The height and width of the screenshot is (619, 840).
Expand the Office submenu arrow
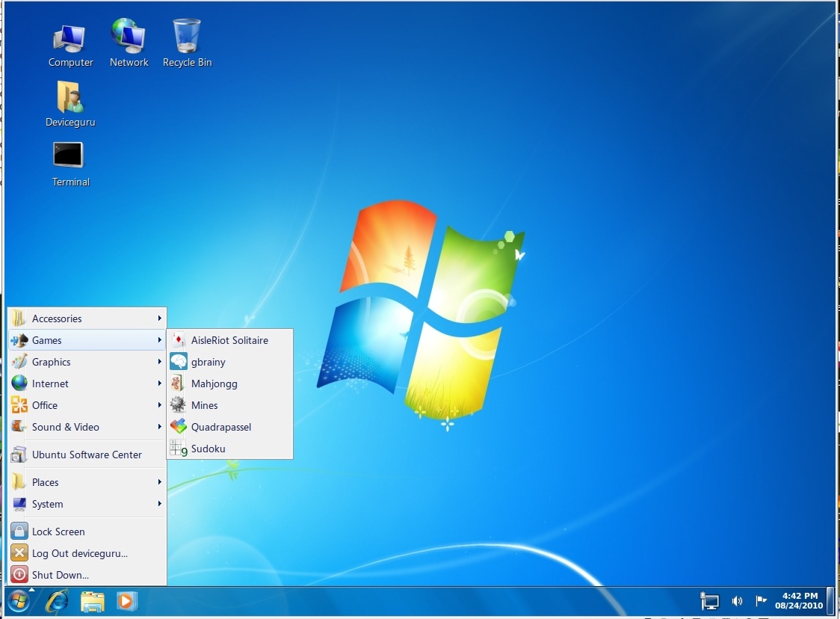[159, 404]
